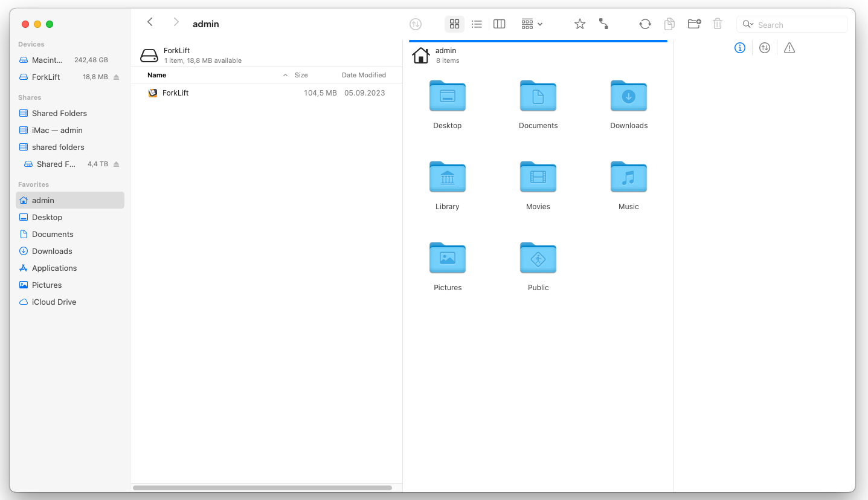Switch to icon grid view
The image size is (868, 500).
455,24
